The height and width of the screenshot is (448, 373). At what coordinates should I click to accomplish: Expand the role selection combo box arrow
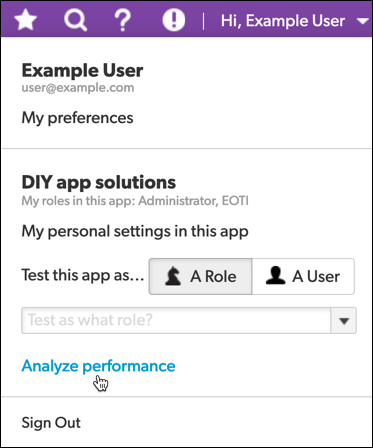pyautogui.click(x=343, y=321)
